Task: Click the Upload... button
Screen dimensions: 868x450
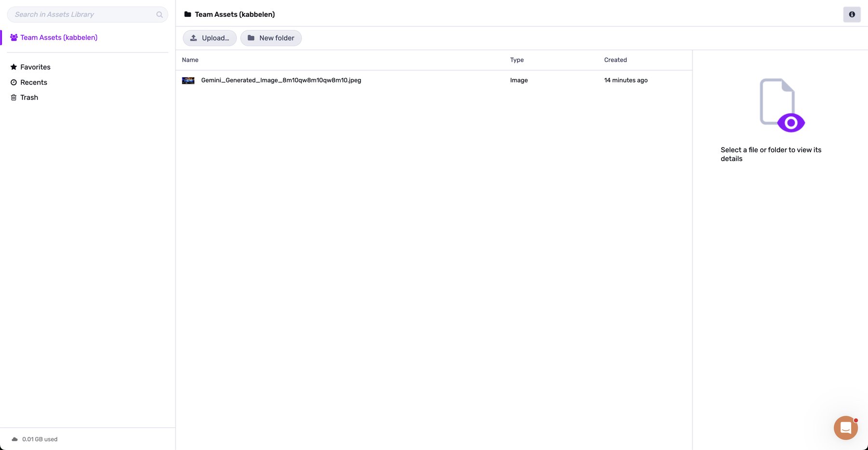Action: point(210,38)
